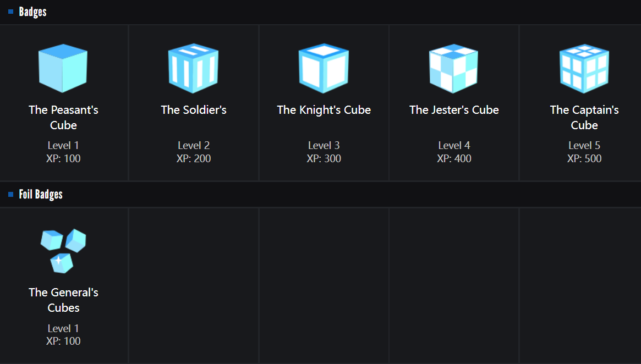641x364 pixels.
Task: Click the Foil Badges section header
Action: click(41, 194)
